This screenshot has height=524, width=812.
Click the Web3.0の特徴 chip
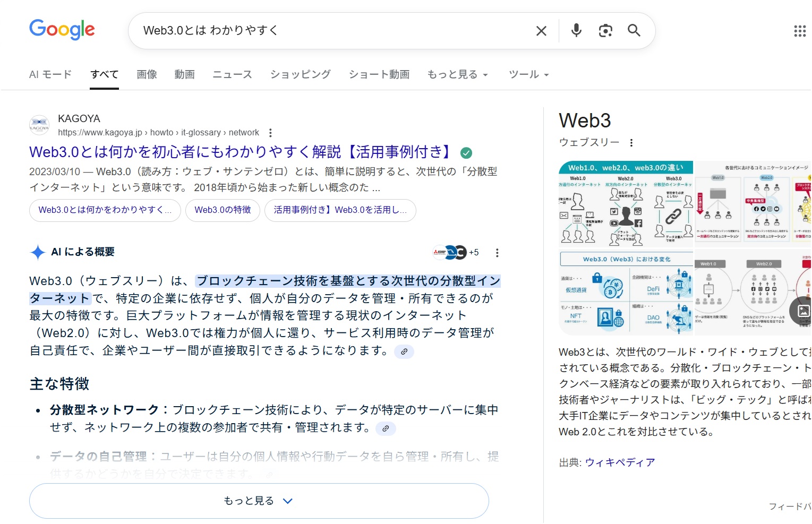click(223, 210)
